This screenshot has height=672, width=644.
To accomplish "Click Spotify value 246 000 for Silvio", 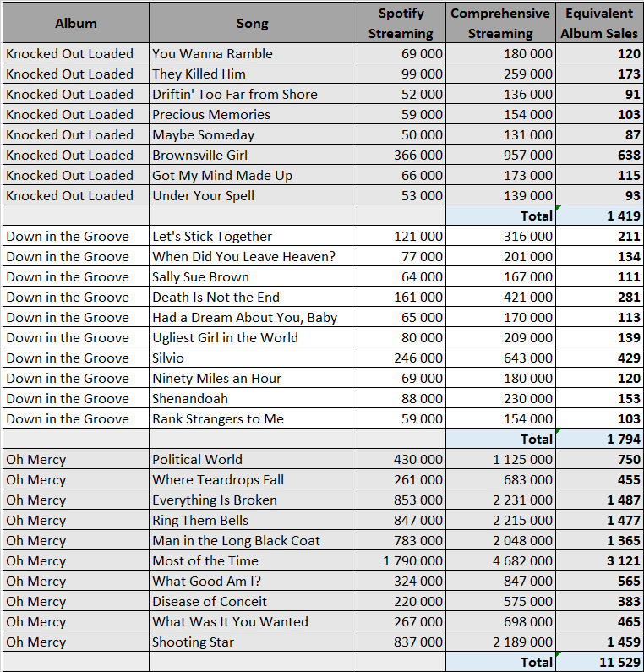I will (x=401, y=358).
